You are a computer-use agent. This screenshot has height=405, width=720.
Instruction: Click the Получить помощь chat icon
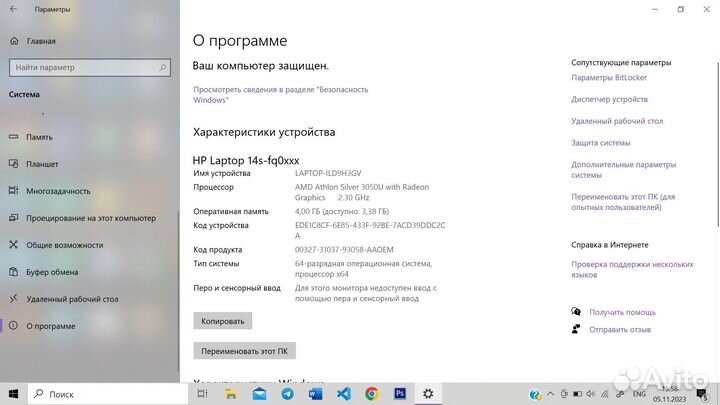click(576, 312)
